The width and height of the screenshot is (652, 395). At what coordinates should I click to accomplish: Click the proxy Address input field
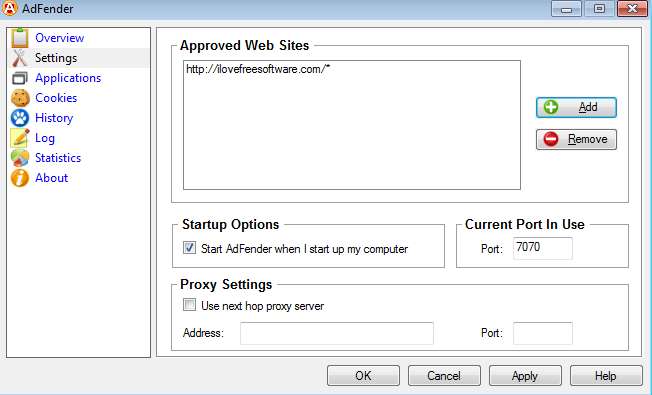337,333
